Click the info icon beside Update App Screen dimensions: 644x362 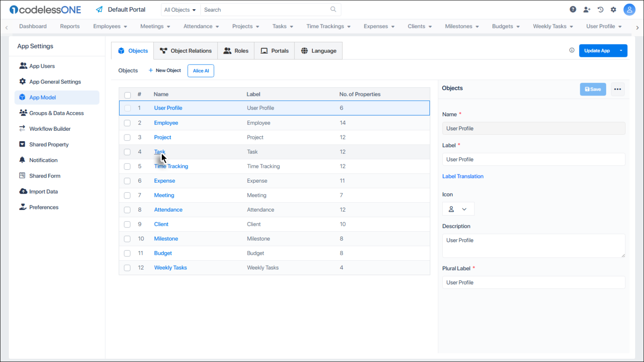click(x=571, y=50)
